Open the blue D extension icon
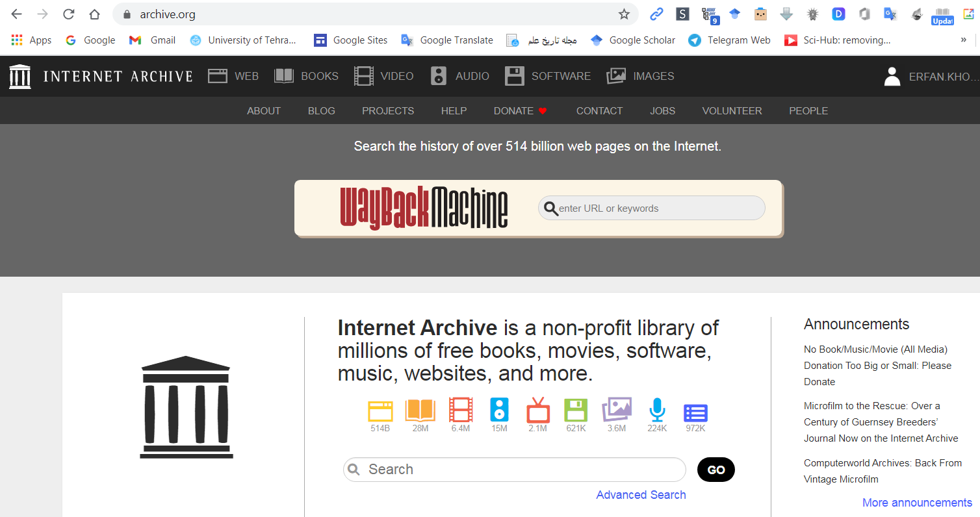 click(838, 14)
